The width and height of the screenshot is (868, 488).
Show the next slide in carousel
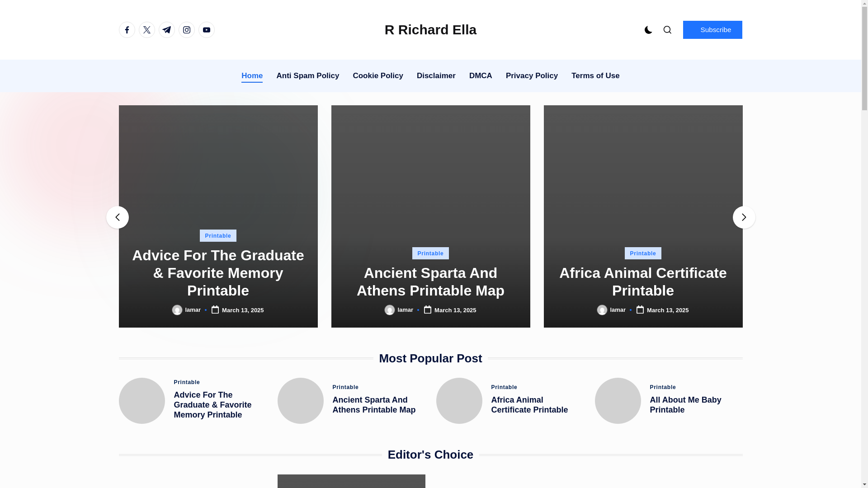click(744, 217)
